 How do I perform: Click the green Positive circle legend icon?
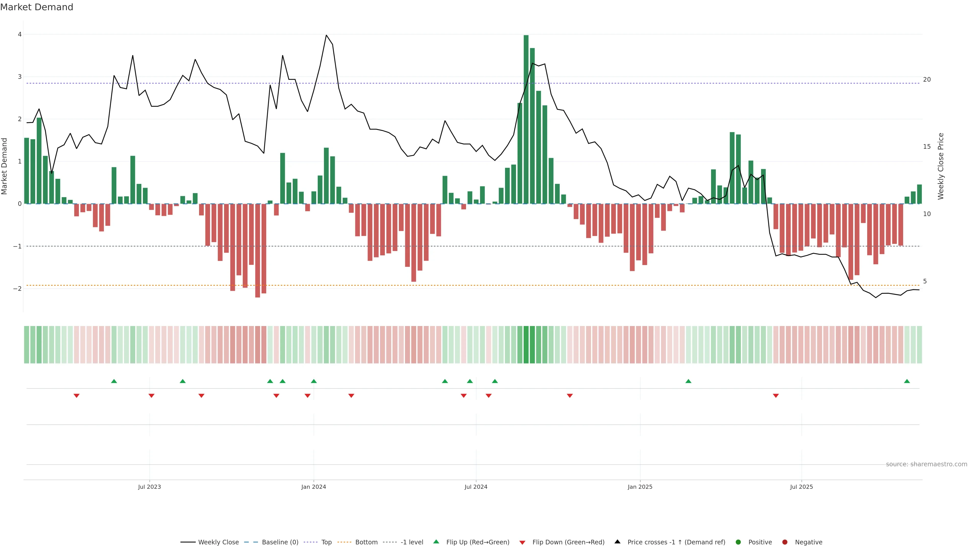click(x=738, y=542)
